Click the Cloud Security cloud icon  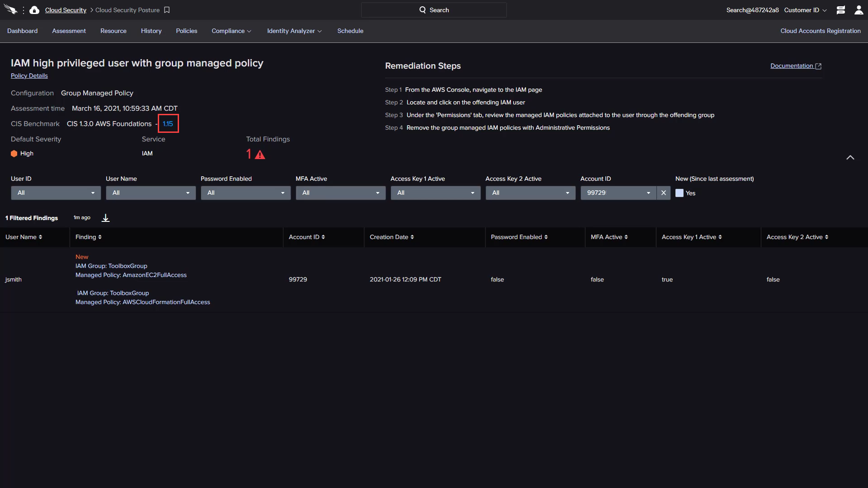pyautogui.click(x=34, y=10)
